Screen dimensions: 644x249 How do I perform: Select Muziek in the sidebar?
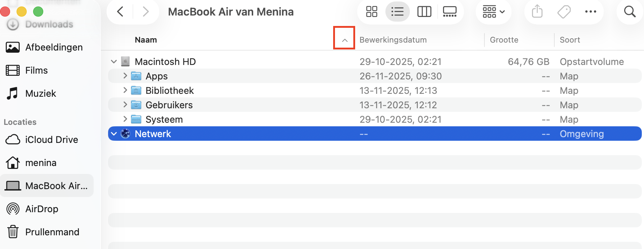[x=40, y=93]
